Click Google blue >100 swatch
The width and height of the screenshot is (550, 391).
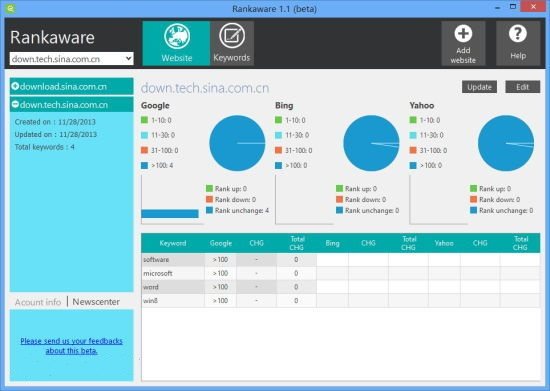[x=145, y=165]
